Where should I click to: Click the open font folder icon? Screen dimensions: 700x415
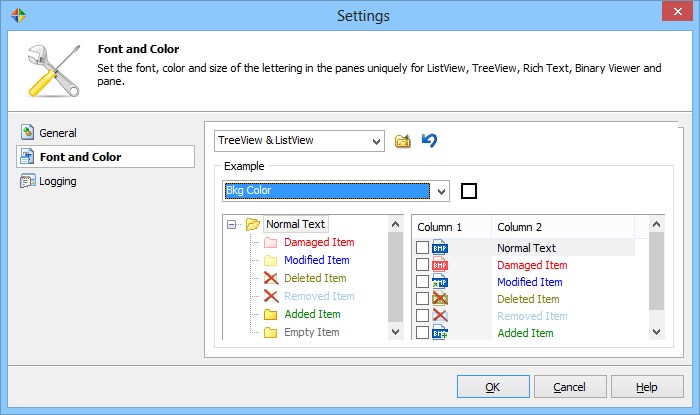click(403, 141)
